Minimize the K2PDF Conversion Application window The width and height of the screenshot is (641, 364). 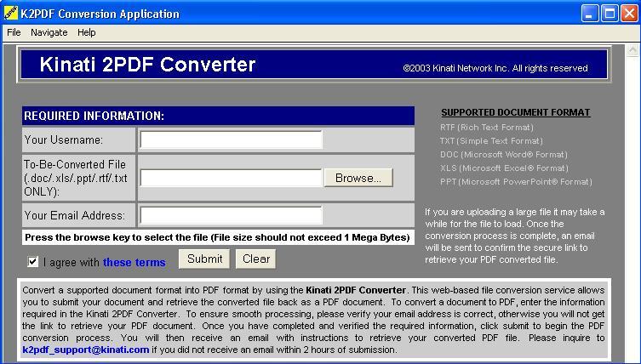[589, 14]
